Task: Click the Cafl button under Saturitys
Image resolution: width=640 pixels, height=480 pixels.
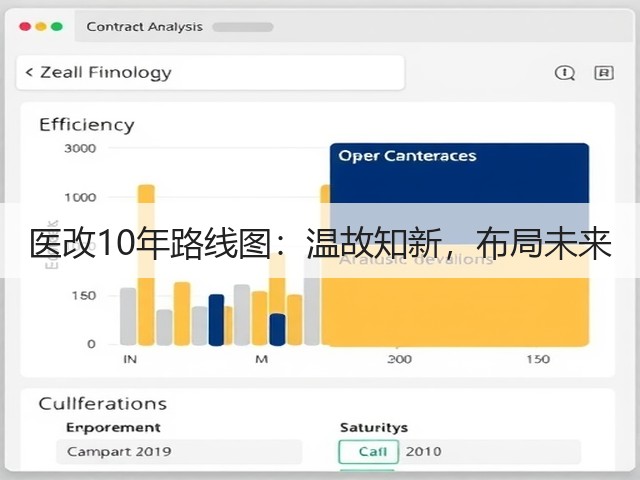Action: pos(369,451)
